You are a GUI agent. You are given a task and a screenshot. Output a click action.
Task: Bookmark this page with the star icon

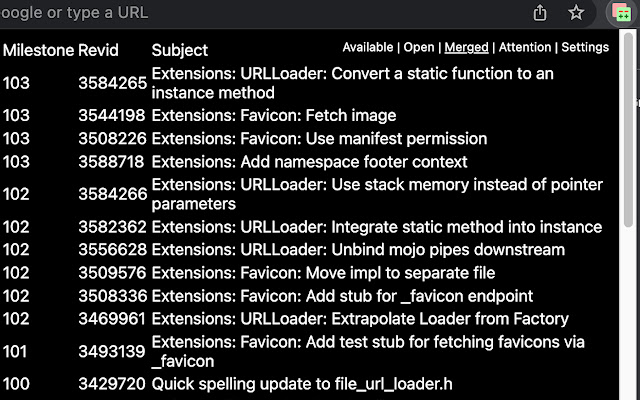pyautogui.click(x=576, y=13)
